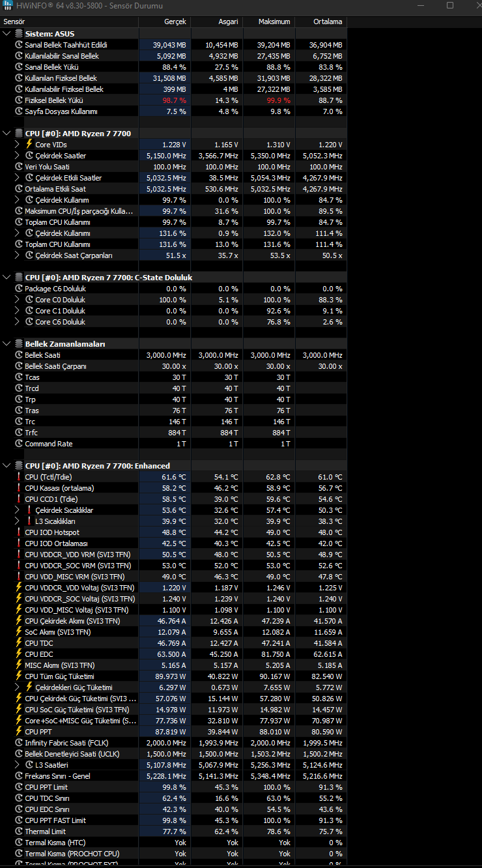
Task: Click the Maksimum column header
Action: point(268,22)
